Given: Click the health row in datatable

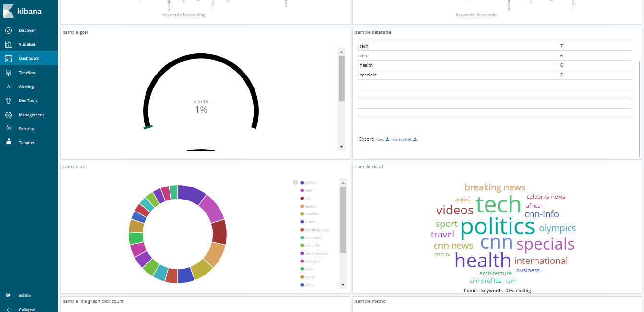Looking at the screenshot, I should [x=495, y=65].
